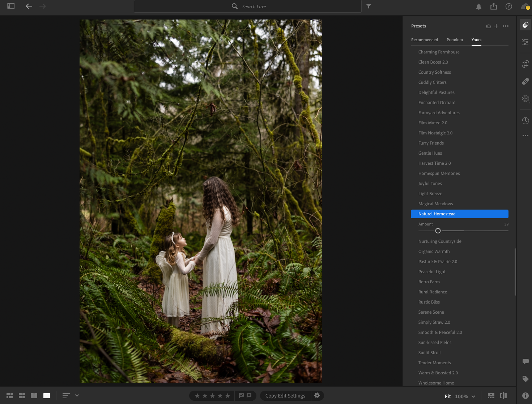Viewport: 532px width, 404px height.
Task: Open the Edit sliders panel
Action: click(x=525, y=42)
